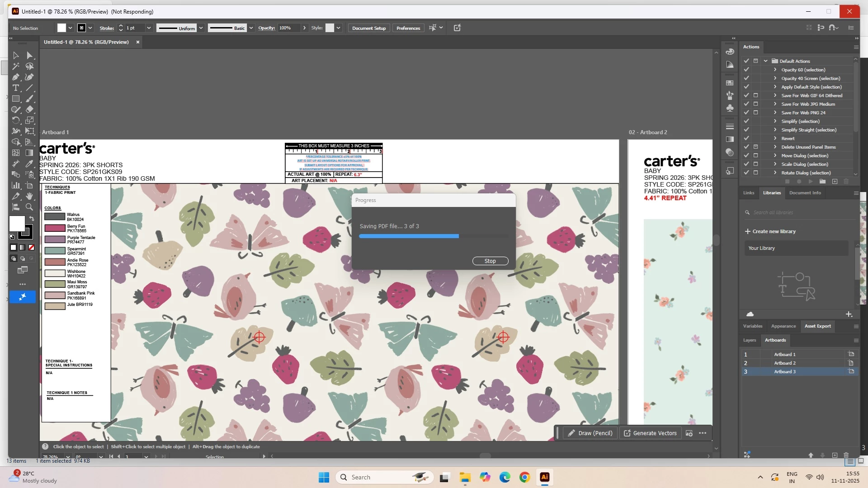Toggle checkmark for Opacity 60 (selection) action
Viewport: 868px width, 488px height.
pyautogui.click(x=746, y=70)
